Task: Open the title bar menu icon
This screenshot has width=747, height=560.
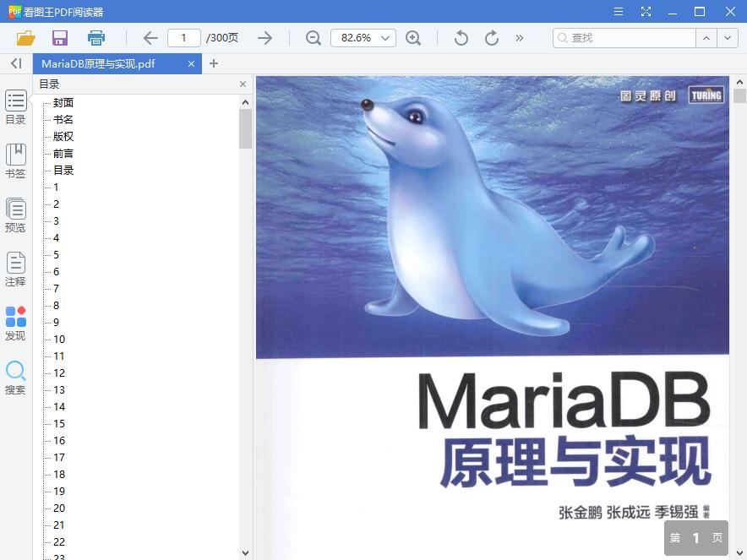Action: tap(619, 12)
